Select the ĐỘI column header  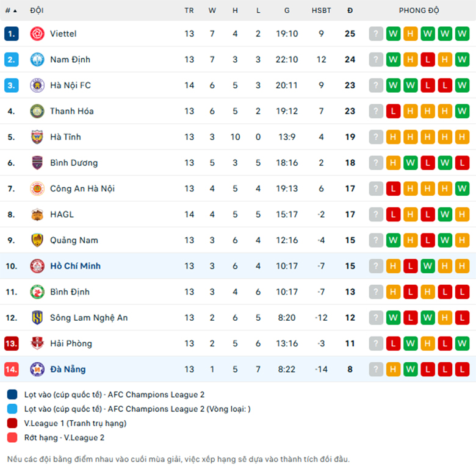(x=37, y=10)
